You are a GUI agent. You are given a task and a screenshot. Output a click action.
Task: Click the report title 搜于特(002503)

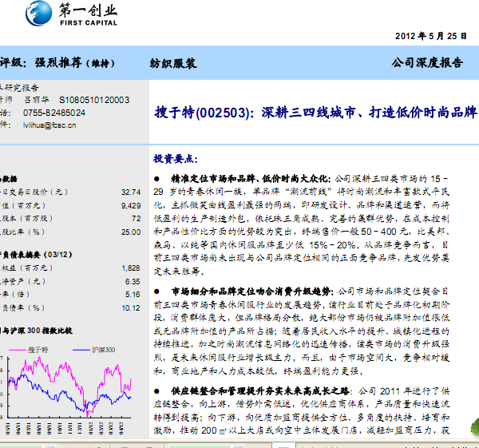203,113
